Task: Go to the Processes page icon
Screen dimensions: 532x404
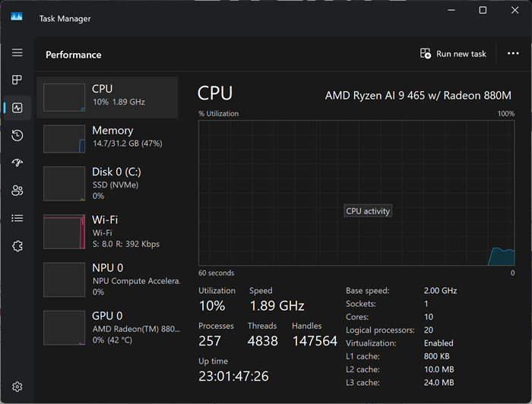Action: tap(17, 80)
